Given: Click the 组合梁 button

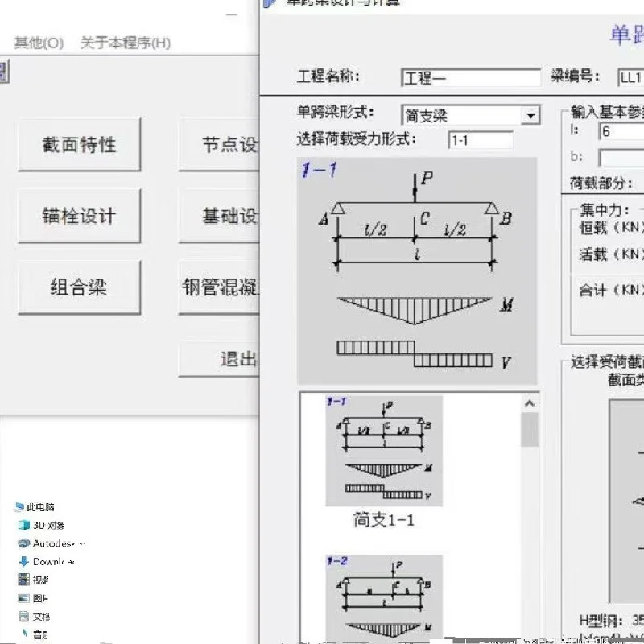Looking at the screenshot, I should coord(79,287).
